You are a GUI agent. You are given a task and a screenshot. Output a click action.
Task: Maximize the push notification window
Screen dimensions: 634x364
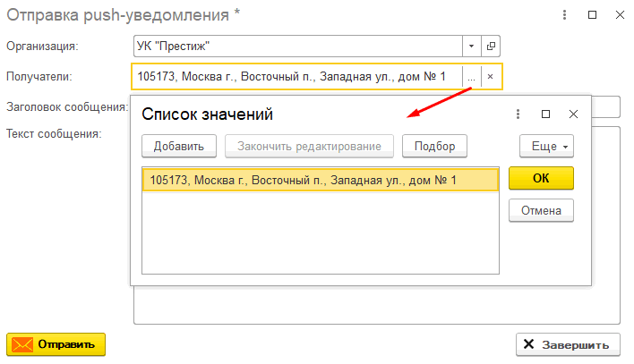(592, 15)
